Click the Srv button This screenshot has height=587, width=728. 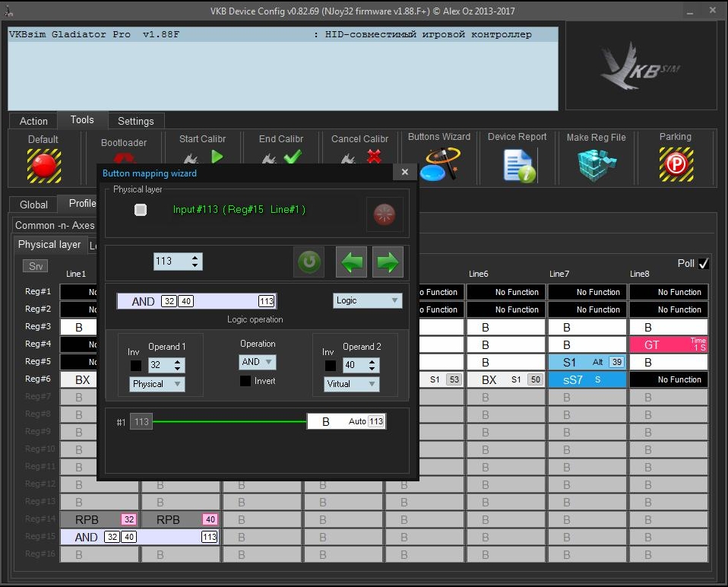35,266
